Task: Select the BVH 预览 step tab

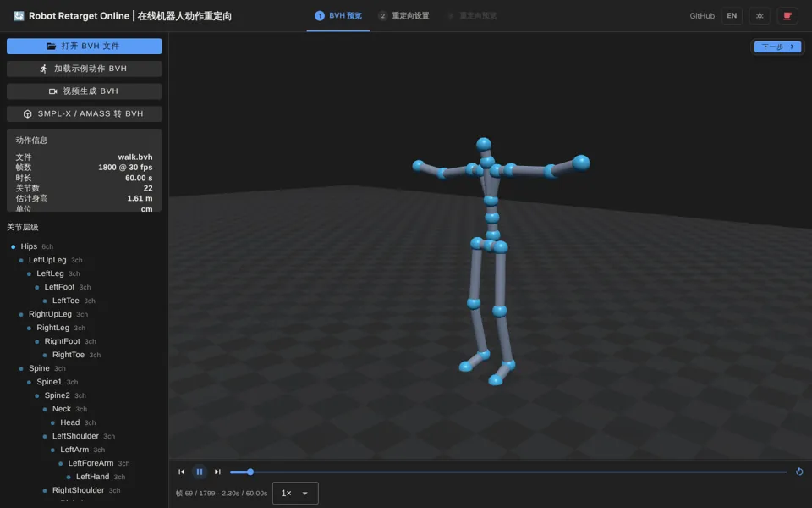Action: pos(338,16)
